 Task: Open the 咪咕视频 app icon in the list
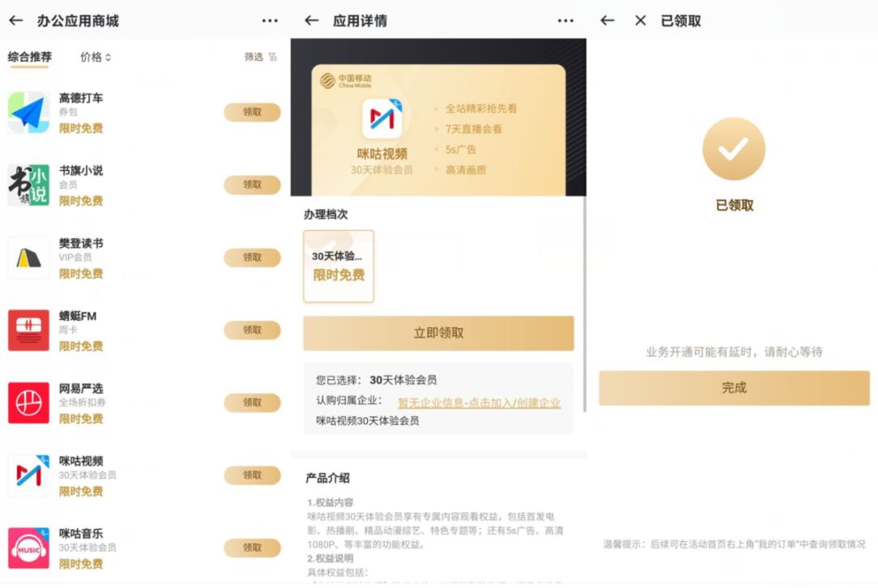coord(28,475)
